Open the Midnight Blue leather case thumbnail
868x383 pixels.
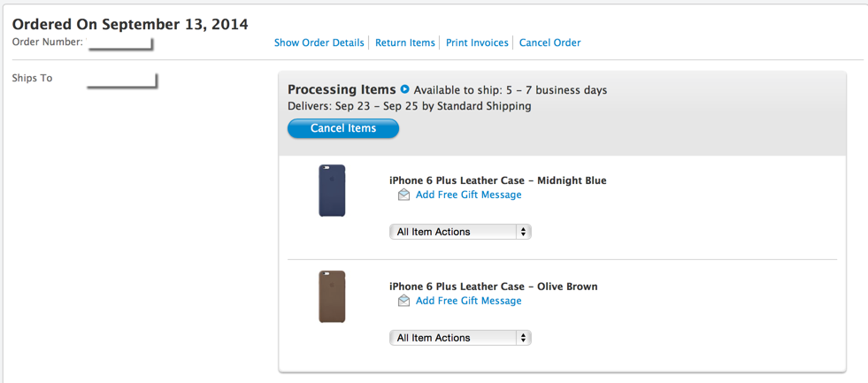point(332,190)
